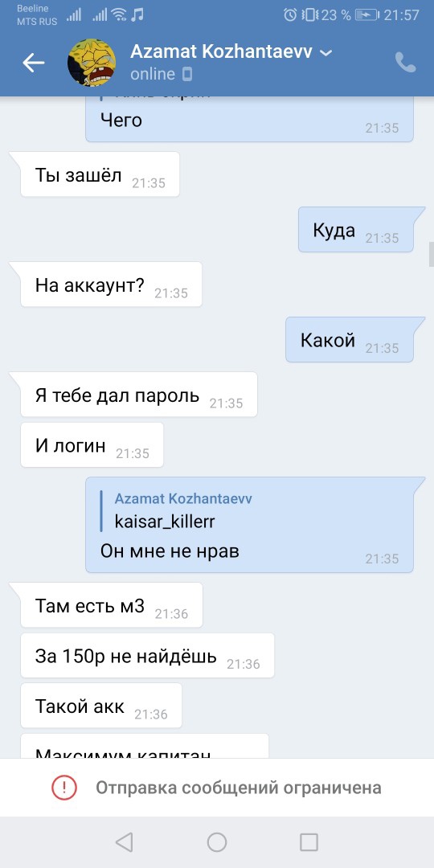Tap the back arrow in chat header
The image size is (434, 868).
click(33, 63)
